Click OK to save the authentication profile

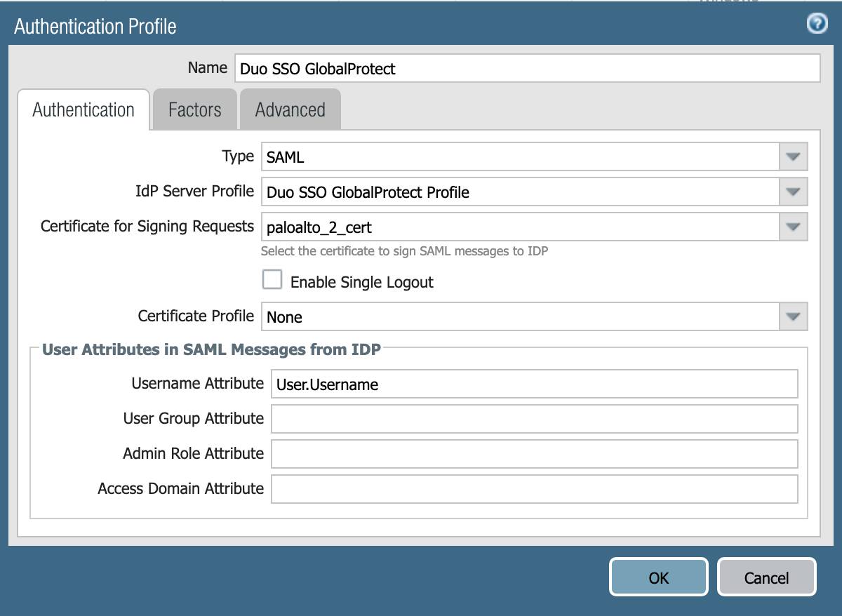pyautogui.click(x=657, y=577)
